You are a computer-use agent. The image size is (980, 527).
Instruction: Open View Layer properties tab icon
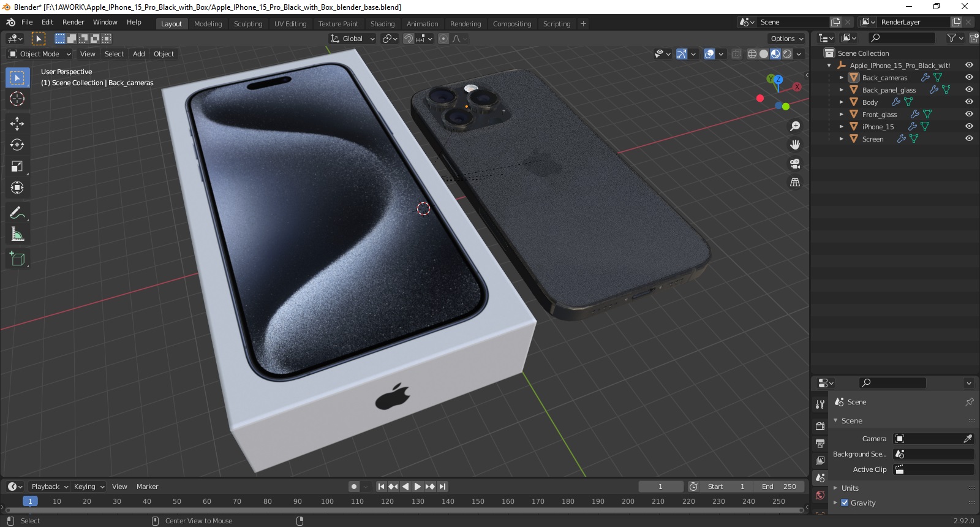820,460
